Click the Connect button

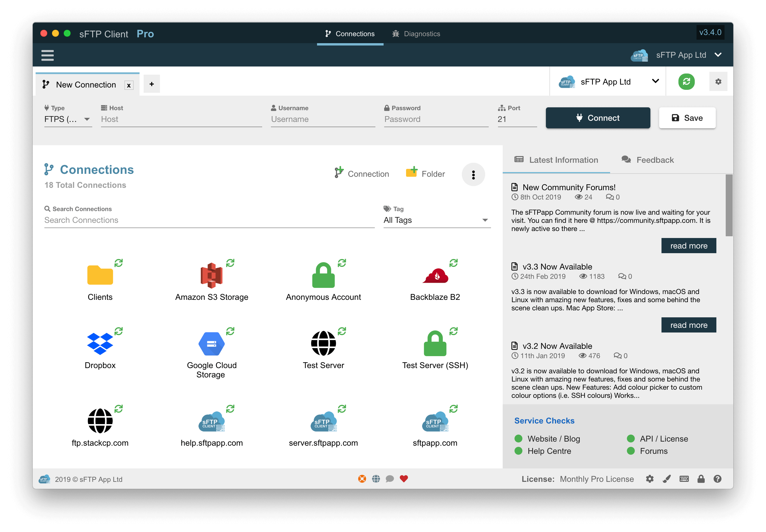(x=598, y=118)
